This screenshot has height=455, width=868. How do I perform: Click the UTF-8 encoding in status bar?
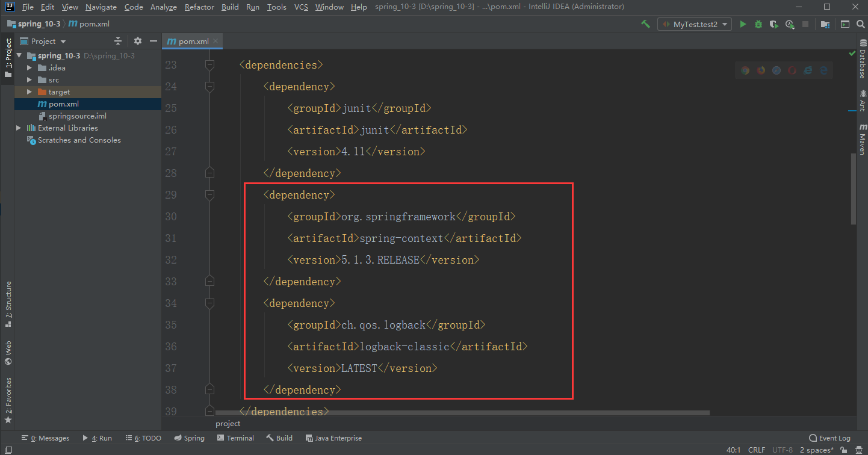pyautogui.click(x=783, y=450)
